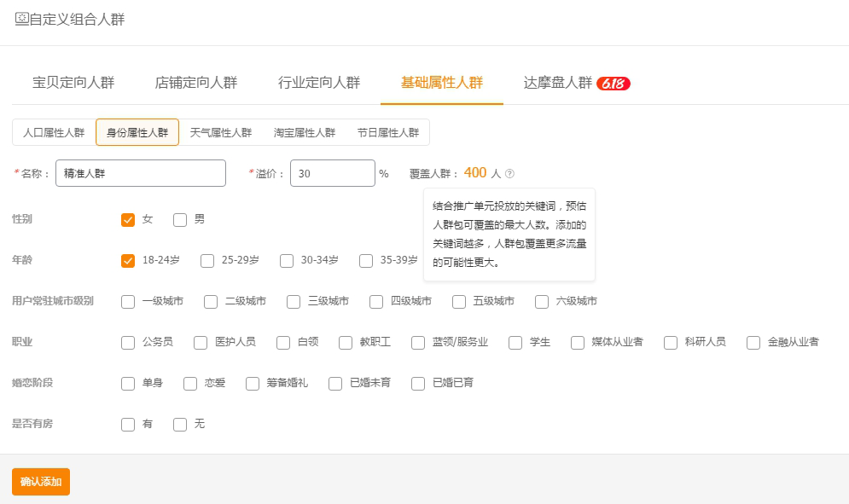Check 有 for 是否有房
Viewport: 849px width, 504px height.
pyautogui.click(x=128, y=425)
